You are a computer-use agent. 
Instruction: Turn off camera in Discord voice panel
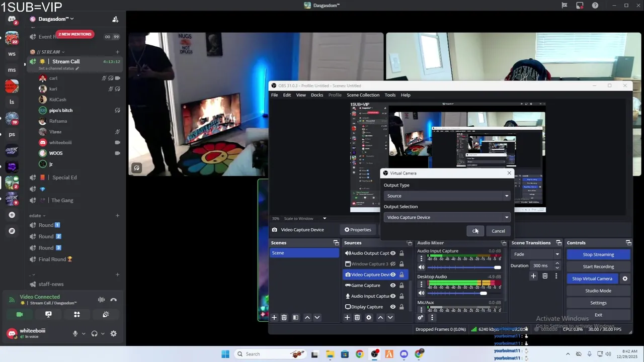tap(20, 314)
